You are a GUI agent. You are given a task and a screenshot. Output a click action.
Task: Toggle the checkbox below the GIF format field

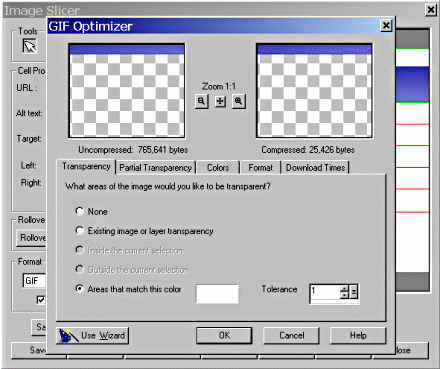pyautogui.click(x=41, y=300)
